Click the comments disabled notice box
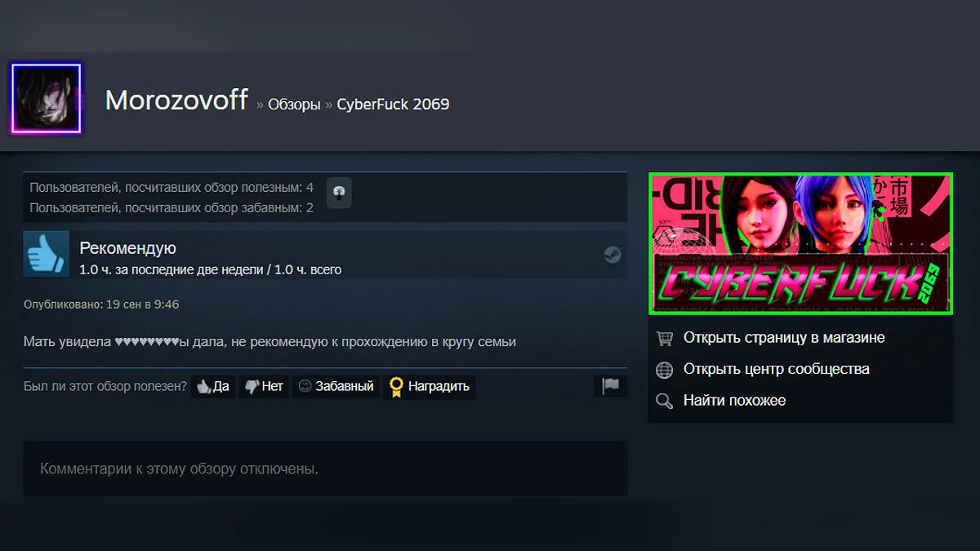Screen dimensions: 980x551 pos(325,469)
